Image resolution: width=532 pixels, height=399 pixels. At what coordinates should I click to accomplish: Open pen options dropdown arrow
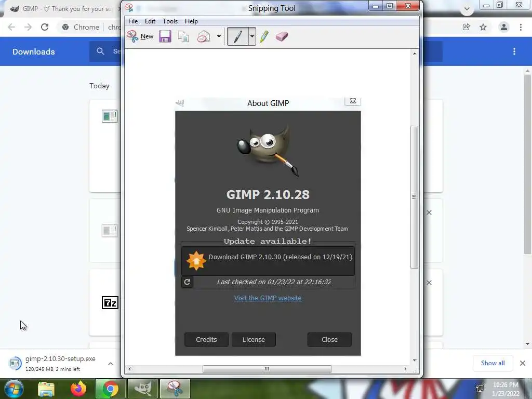point(252,36)
